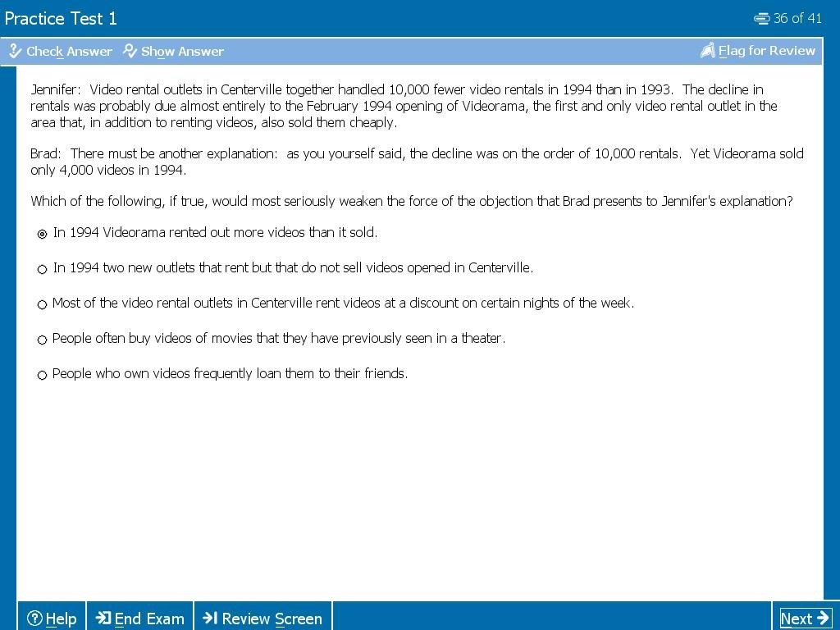Go to the Next question label
The height and width of the screenshot is (630, 840).
pyautogui.click(x=796, y=619)
